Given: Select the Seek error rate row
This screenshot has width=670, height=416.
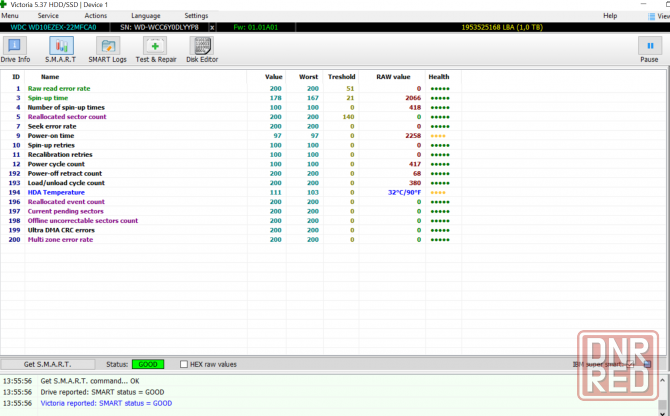Looking at the screenshot, I should (x=231, y=126).
